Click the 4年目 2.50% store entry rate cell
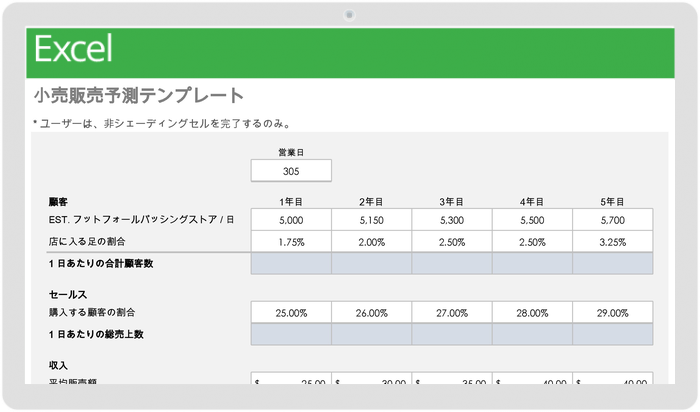Screen dimensions: 700x412 click(532, 241)
